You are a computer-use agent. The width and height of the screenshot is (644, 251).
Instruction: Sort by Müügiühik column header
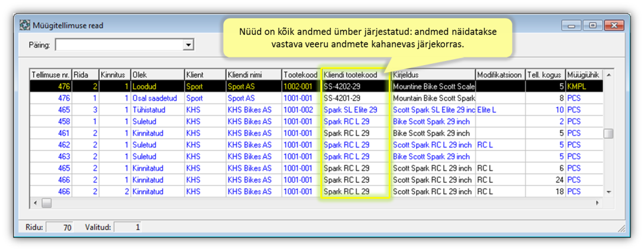coord(584,75)
